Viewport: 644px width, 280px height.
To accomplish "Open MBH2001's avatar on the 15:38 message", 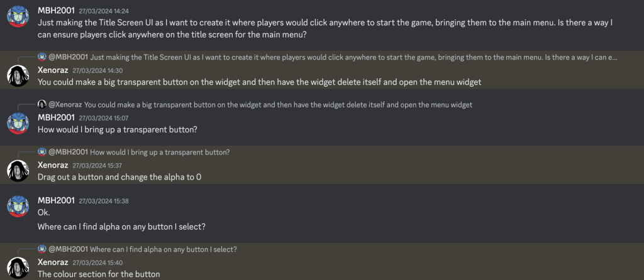I will click(18, 207).
